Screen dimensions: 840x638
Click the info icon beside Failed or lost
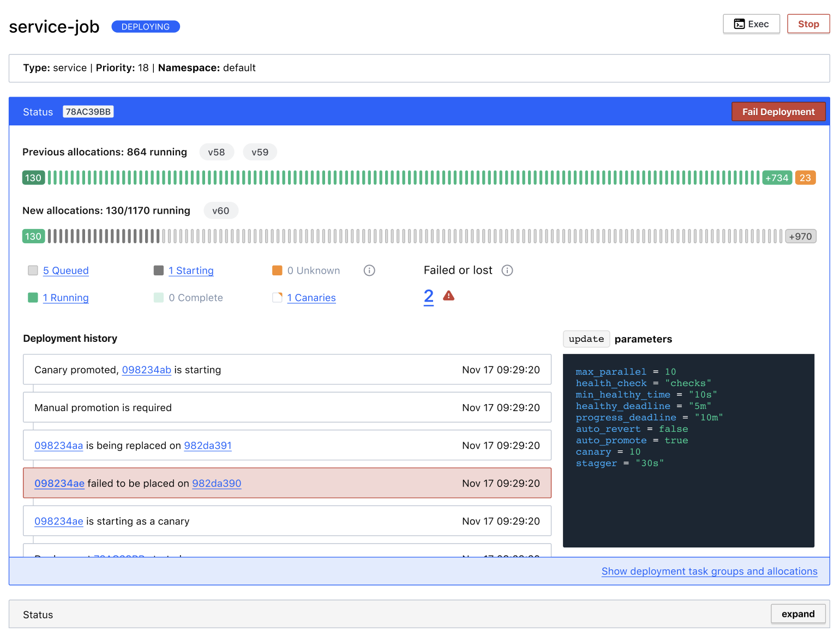pyautogui.click(x=507, y=270)
